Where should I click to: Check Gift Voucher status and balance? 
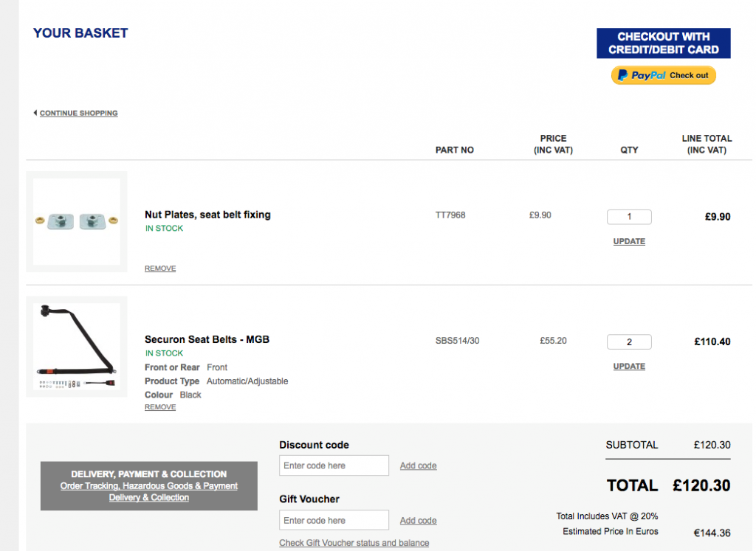click(x=354, y=543)
